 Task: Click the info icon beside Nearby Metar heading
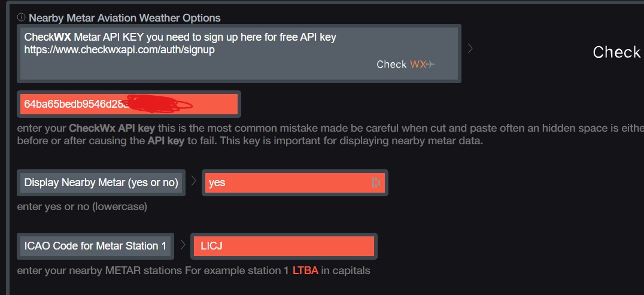point(22,18)
